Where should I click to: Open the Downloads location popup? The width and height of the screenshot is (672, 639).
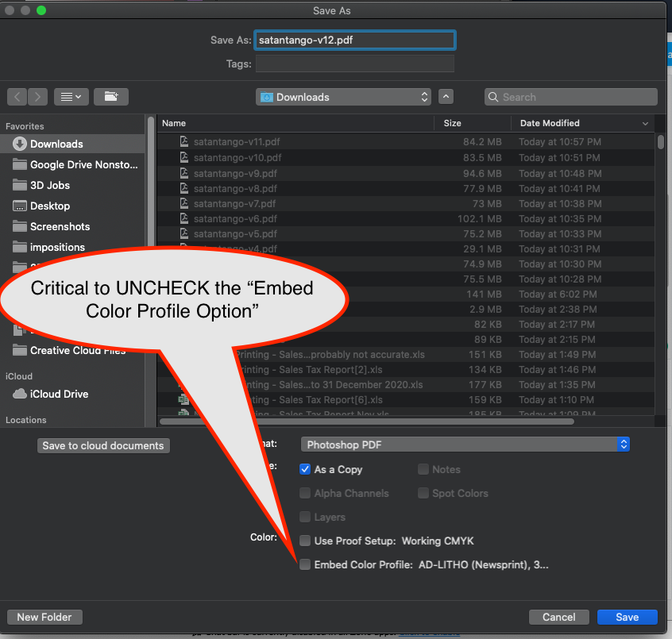[x=343, y=97]
